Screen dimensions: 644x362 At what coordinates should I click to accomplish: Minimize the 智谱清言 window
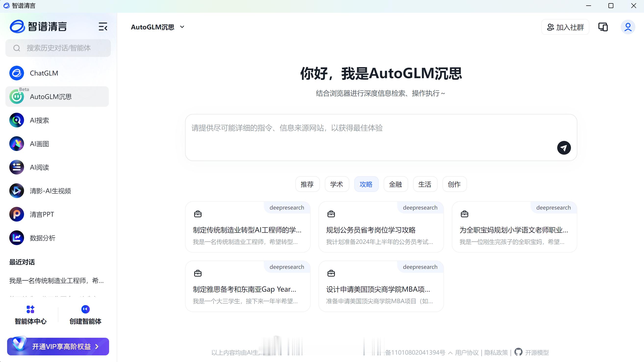(x=589, y=6)
